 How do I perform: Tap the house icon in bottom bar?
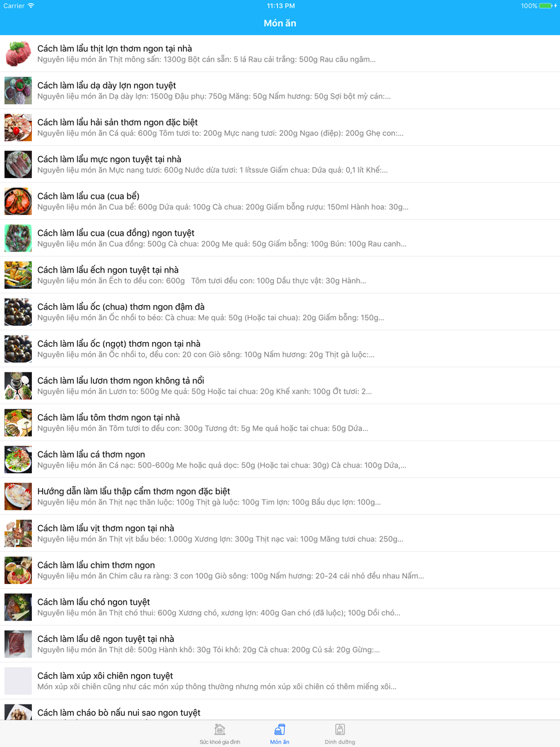[x=220, y=729]
